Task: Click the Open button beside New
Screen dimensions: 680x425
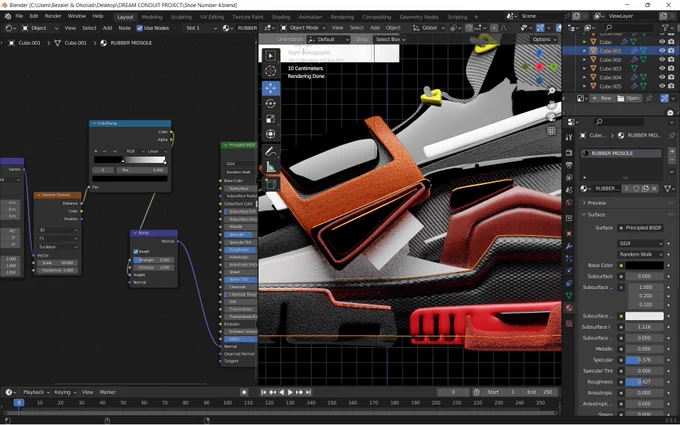Action: coord(628,98)
